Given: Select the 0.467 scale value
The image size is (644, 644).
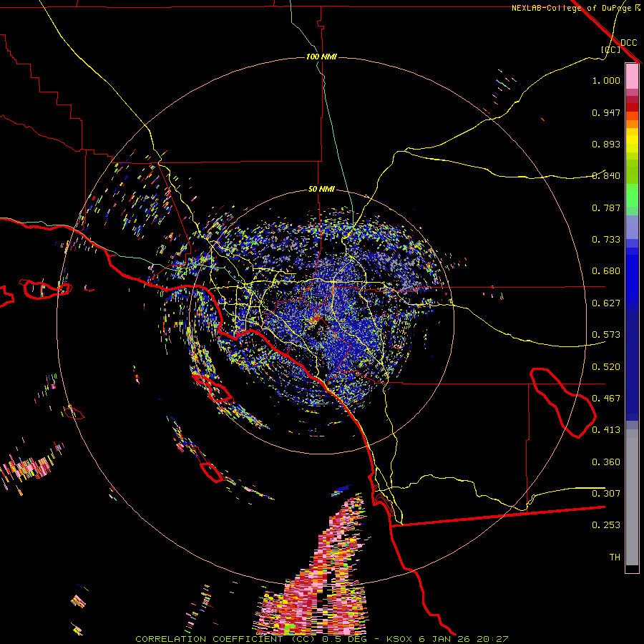Looking at the screenshot, I should (606, 399).
